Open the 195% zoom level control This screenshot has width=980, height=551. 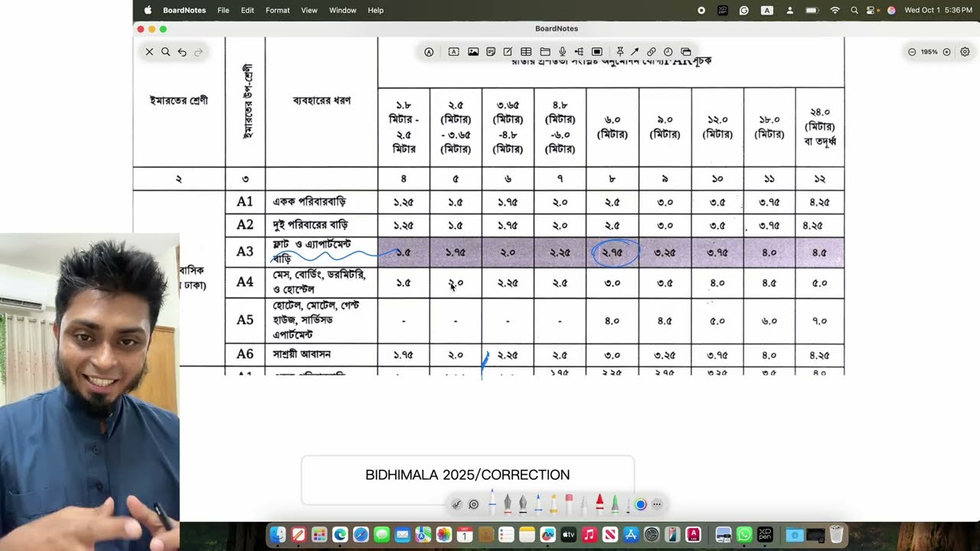tap(929, 52)
